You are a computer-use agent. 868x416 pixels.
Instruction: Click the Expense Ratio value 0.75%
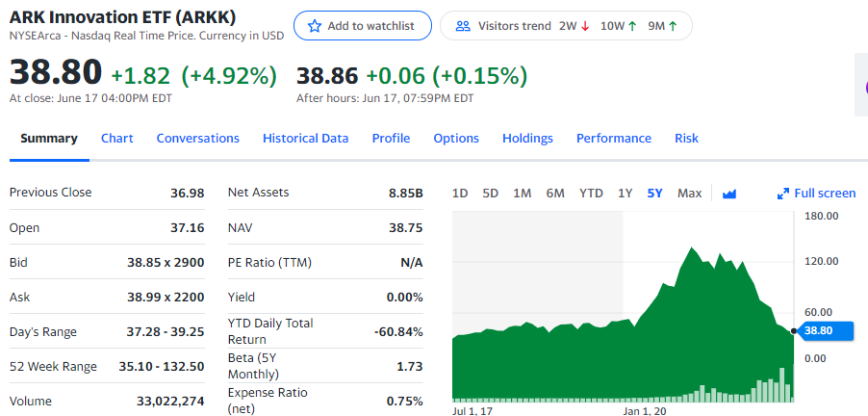(405, 402)
